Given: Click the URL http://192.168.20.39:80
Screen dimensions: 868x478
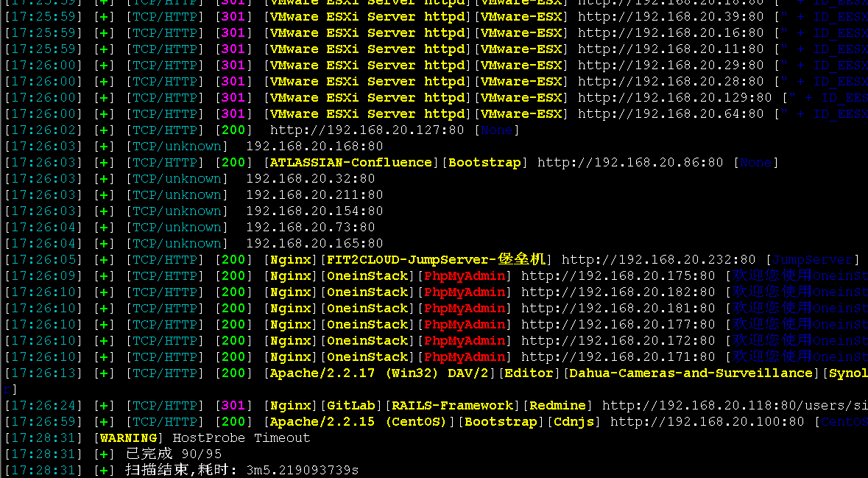Looking at the screenshot, I should (x=671, y=17).
